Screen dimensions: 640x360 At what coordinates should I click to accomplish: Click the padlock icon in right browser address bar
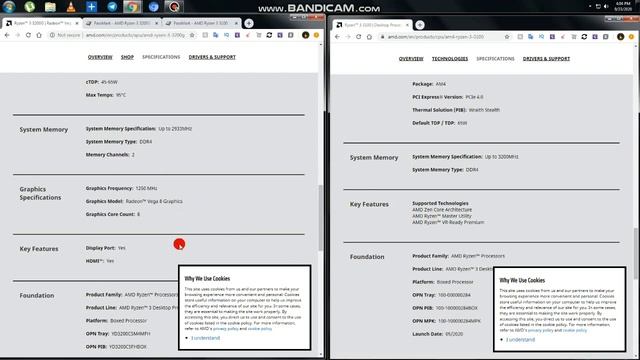(382, 37)
